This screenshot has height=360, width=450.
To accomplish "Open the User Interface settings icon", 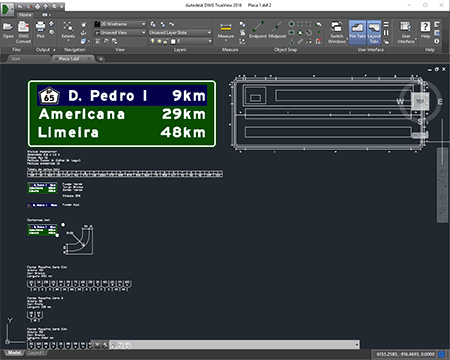I will (x=405, y=27).
